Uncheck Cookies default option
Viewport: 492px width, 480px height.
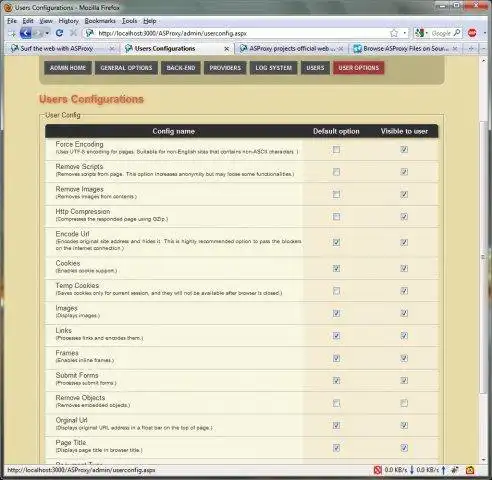[x=336, y=268]
